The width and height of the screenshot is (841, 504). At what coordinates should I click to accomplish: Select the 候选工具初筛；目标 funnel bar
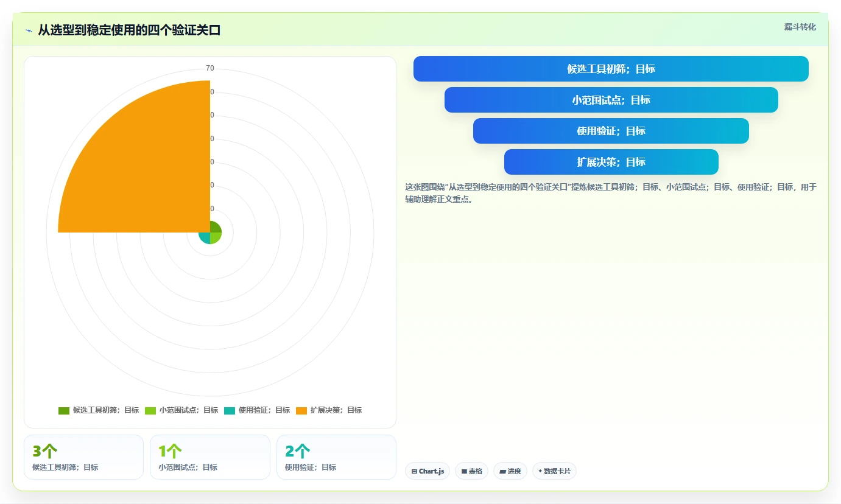(x=611, y=69)
